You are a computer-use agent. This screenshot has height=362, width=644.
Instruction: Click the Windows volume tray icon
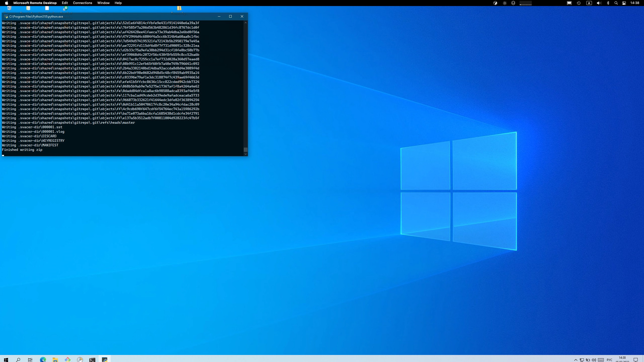(x=594, y=360)
